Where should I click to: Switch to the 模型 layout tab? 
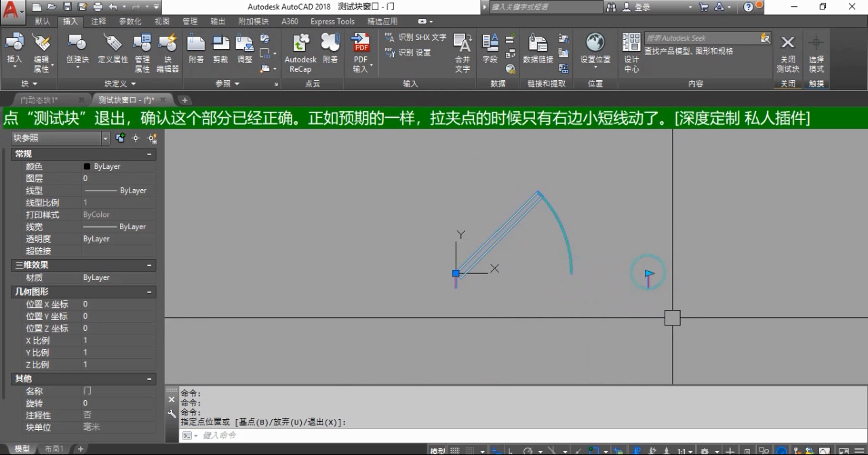click(x=22, y=449)
